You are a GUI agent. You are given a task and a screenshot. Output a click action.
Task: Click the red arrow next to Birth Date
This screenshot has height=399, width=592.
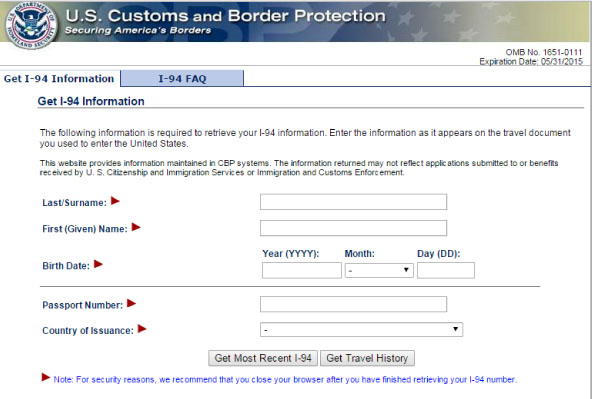(x=98, y=264)
